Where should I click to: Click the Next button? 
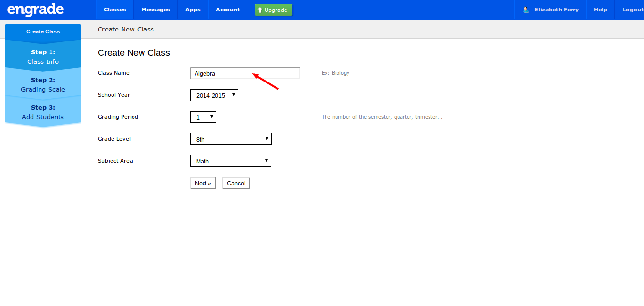pyautogui.click(x=203, y=183)
